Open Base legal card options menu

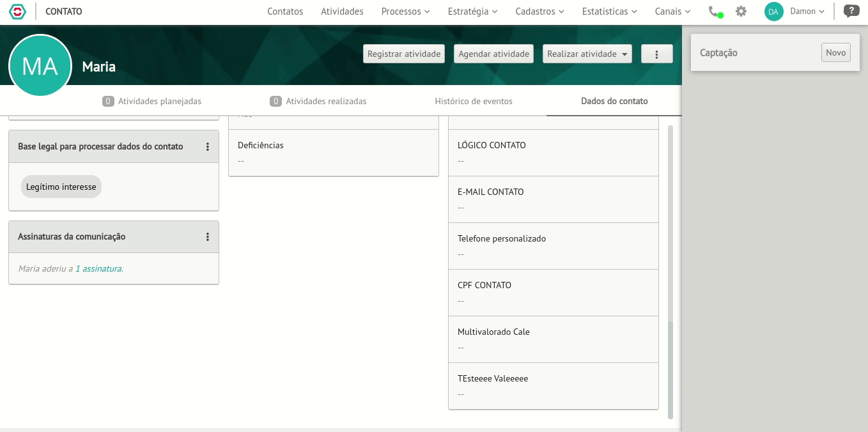[207, 147]
